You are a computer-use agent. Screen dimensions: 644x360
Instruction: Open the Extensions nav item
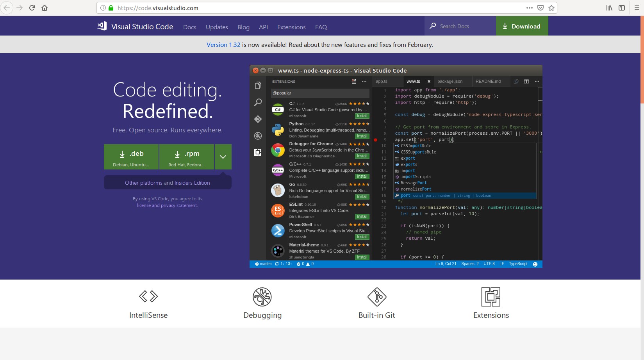coord(291,27)
